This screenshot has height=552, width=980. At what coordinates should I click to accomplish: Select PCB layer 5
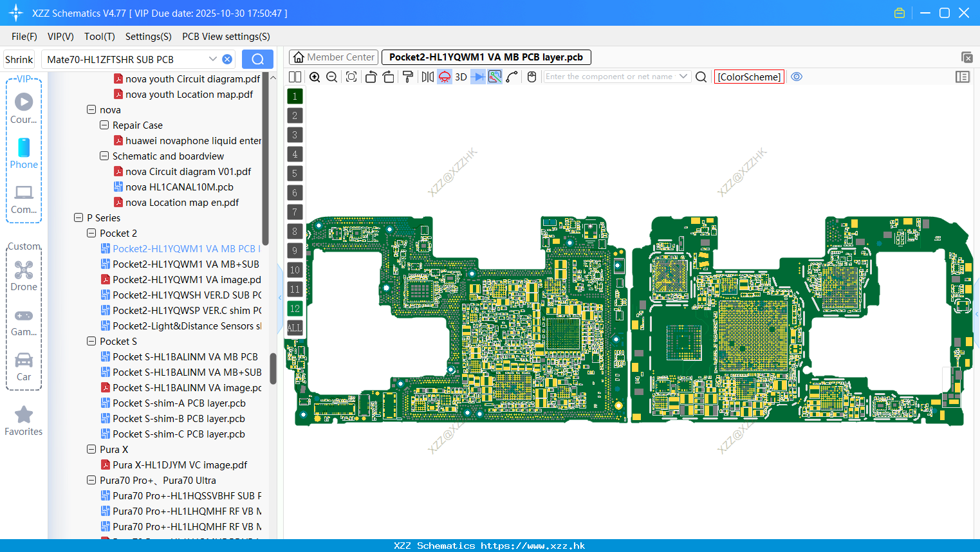295,173
